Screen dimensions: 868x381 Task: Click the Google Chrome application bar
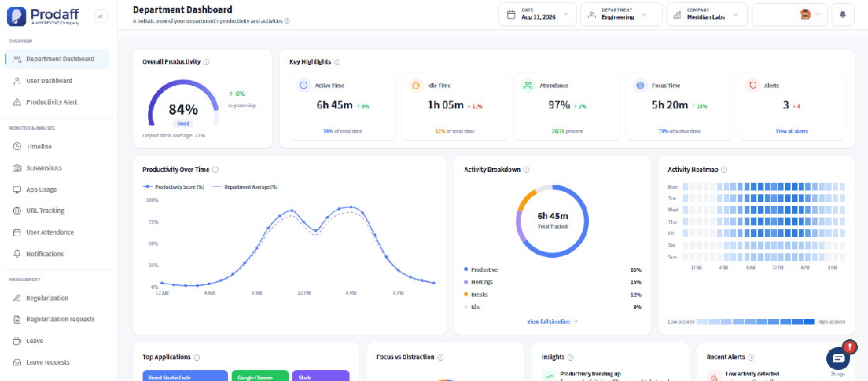260,376
